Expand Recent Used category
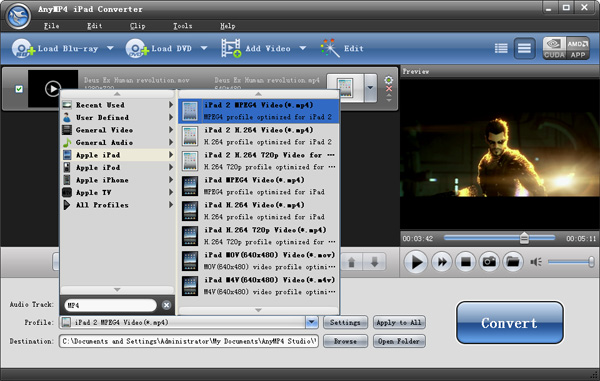600x381 pixels. click(118, 105)
